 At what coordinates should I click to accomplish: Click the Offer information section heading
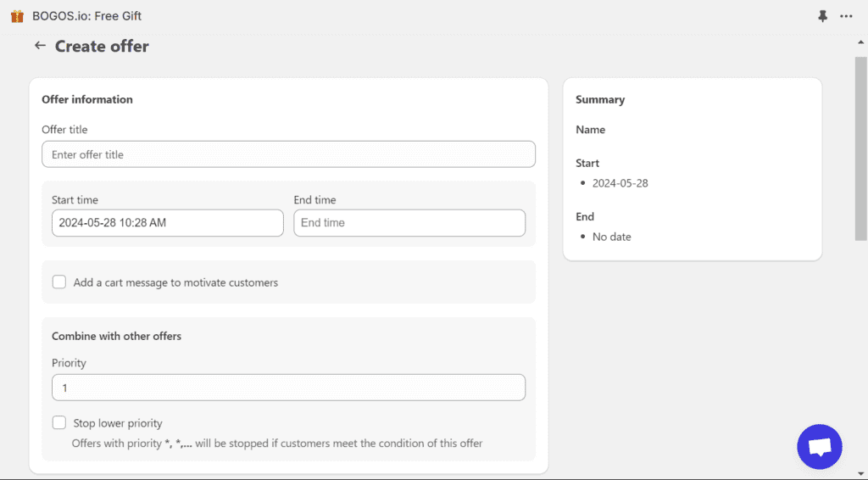coord(87,99)
